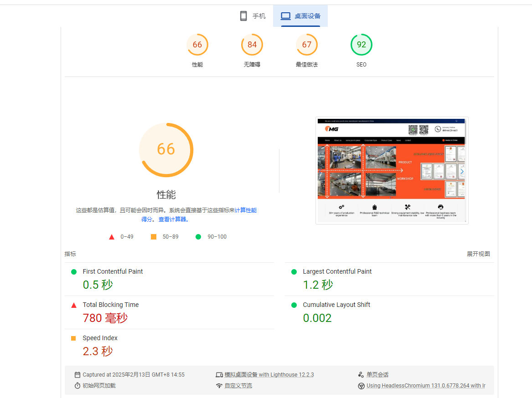Click the green dot beside First Contentful Paint
Viewport: 532px width, 398px height.
tap(74, 272)
